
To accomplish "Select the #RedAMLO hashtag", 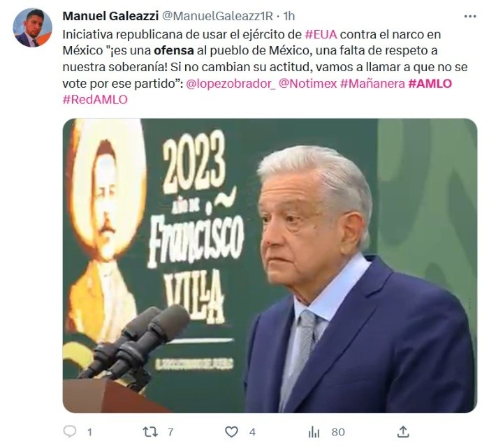I will [x=95, y=100].
